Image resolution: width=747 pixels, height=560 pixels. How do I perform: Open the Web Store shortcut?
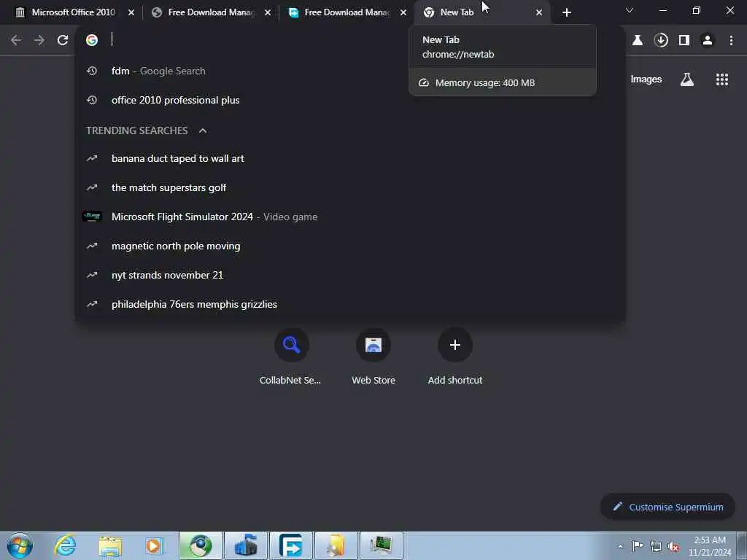pyautogui.click(x=373, y=356)
